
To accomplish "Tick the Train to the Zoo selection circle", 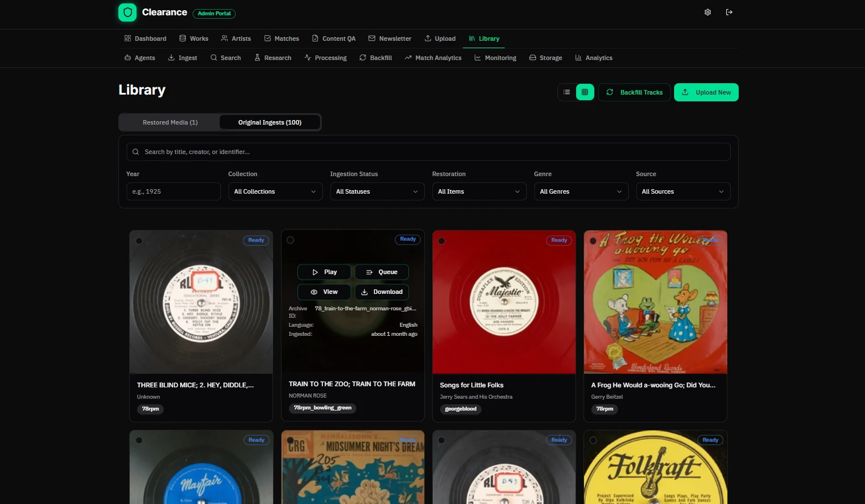I will [291, 240].
